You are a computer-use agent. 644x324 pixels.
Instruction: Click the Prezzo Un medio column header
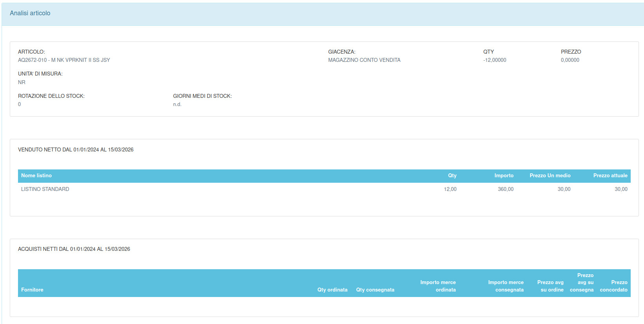[x=550, y=176]
